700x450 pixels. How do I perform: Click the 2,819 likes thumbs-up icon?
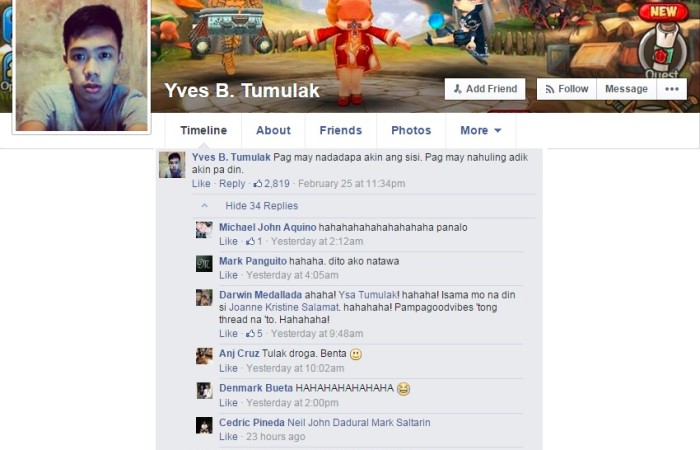click(258, 183)
